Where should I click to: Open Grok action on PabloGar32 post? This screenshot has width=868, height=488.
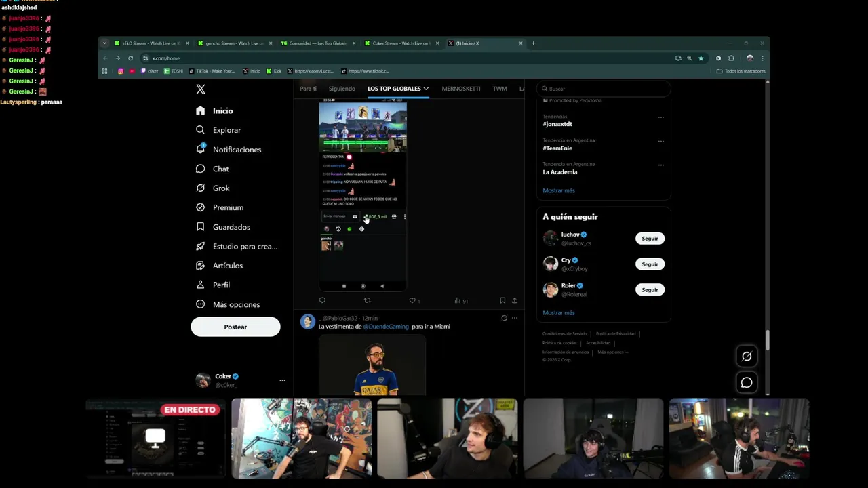[504, 318]
